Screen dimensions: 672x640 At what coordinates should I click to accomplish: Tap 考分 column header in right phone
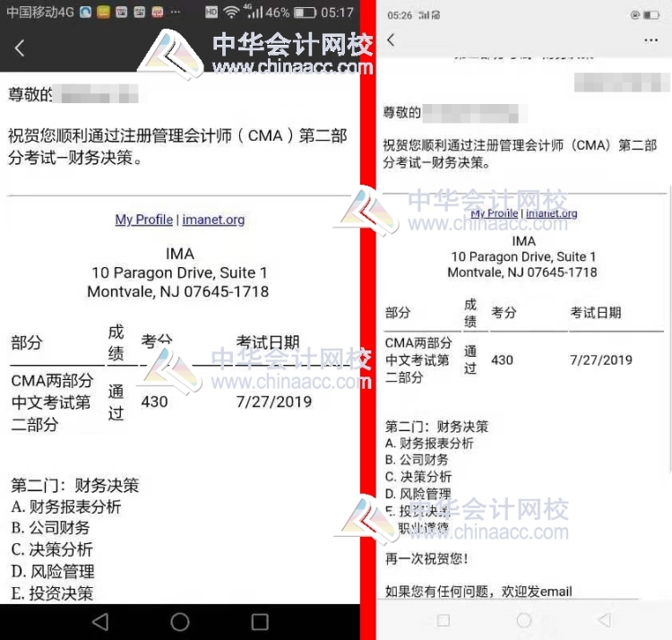504,313
